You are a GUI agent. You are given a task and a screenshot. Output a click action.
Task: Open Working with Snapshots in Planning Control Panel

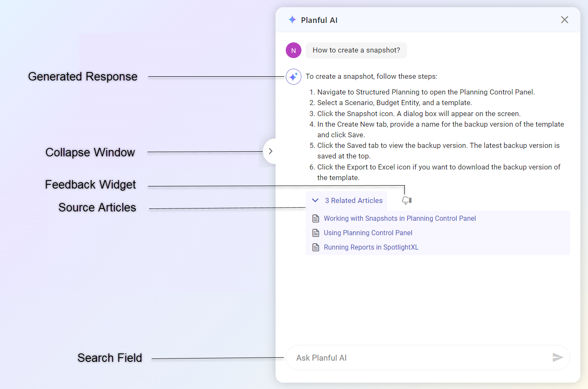tap(400, 218)
